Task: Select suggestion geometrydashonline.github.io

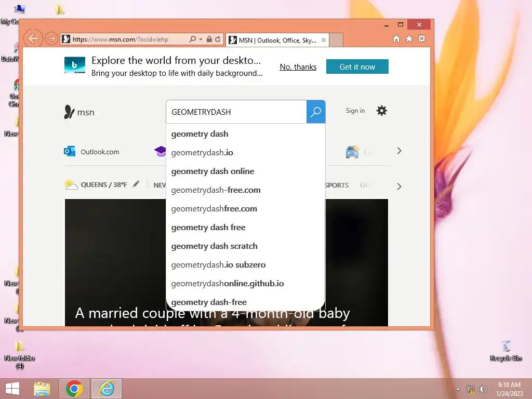Action: click(x=246, y=283)
